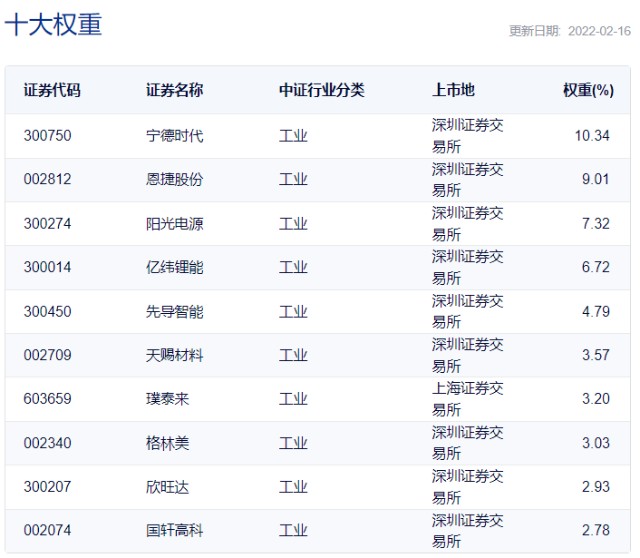Viewport: 640px width, 558px height.
Task: Click the update date 2022-02-16
Action: [x=599, y=31]
